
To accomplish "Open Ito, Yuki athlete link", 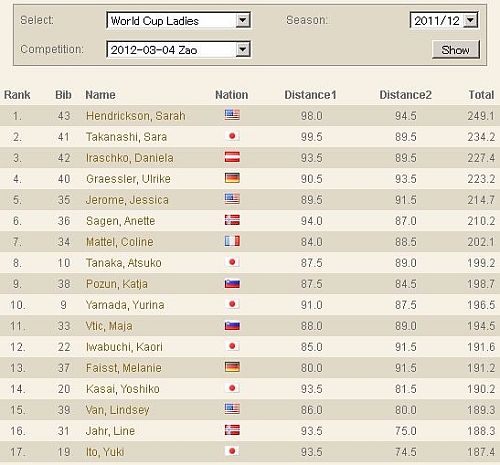I will tap(105, 452).
